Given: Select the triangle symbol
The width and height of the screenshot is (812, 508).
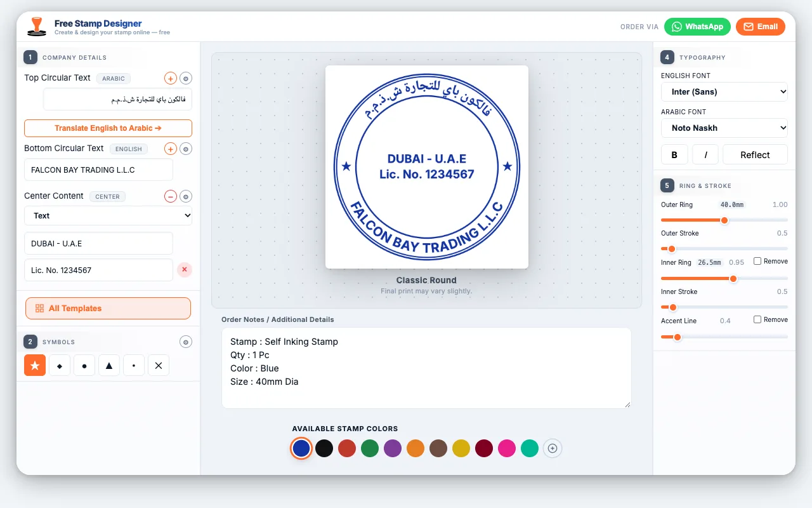Looking at the screenshot, I should click(x=109, y=365).
